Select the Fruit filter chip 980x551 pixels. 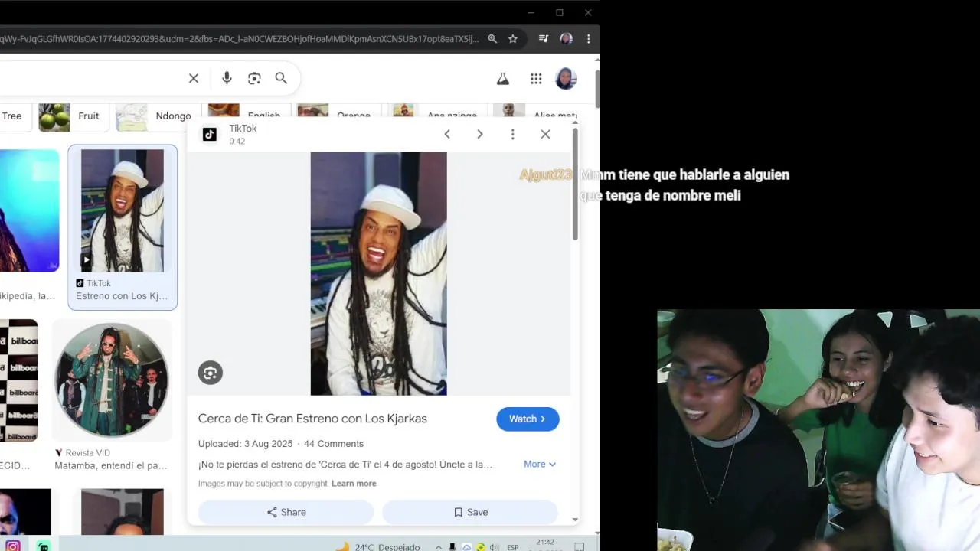pyautogui.click(x=73, y=116)
